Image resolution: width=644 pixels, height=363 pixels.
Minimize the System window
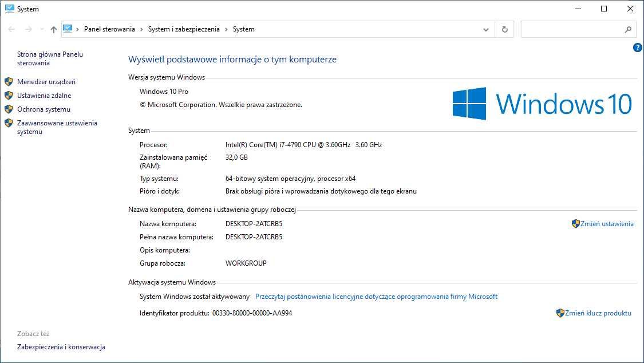[578, 9]
